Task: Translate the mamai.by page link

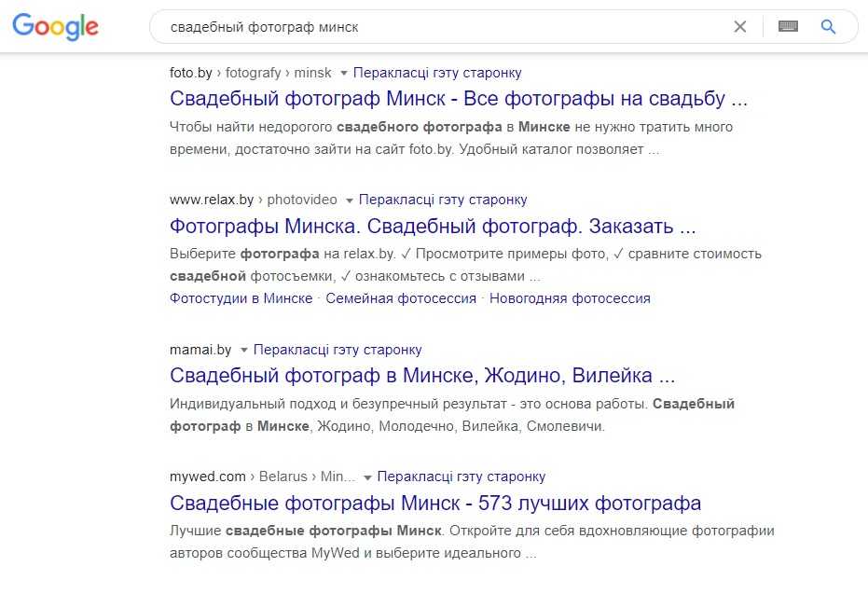Action: point(338,350)
